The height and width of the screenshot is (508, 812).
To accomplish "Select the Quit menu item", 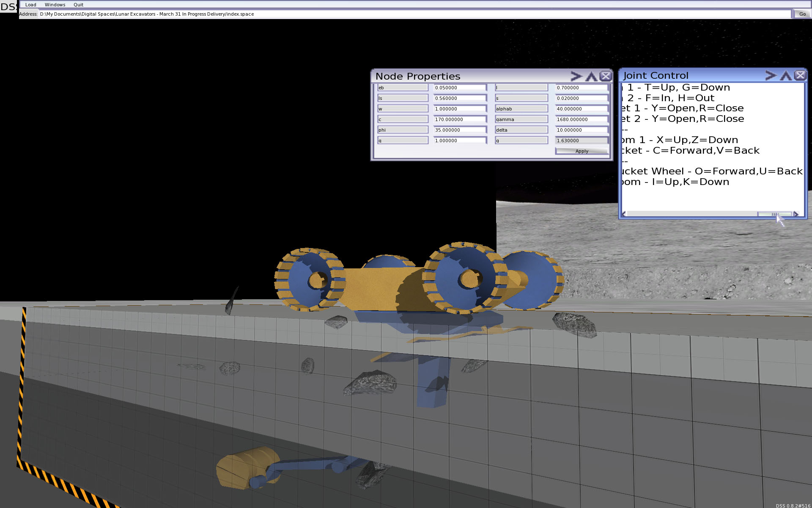I will point(78,5).
